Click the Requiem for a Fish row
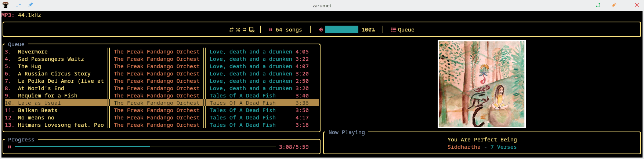This screenshot has height=159, width=644. pos(47,96)
